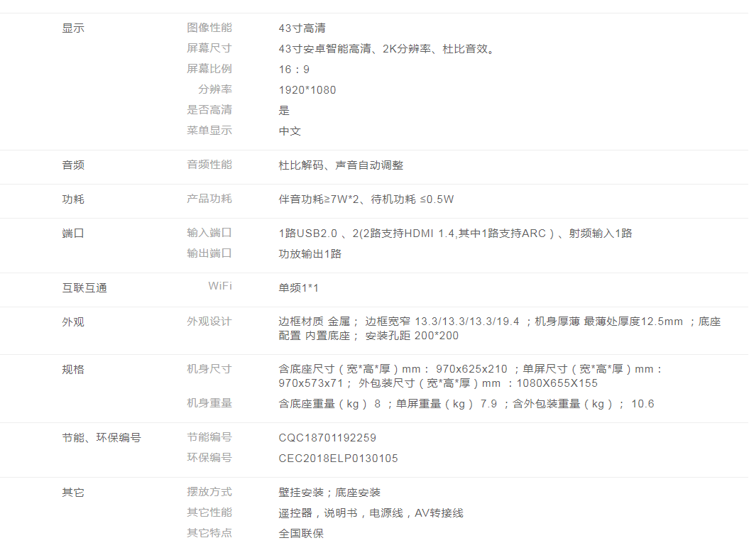This screenshot has width=749, height=560.
Task: Select the 1920*1080 resolution value
Action: coord(307,90)
